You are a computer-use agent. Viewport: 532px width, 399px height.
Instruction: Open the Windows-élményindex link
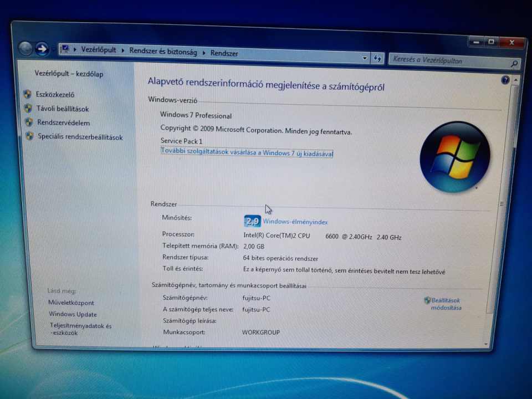pyautogui.click(x=295, y=222)
